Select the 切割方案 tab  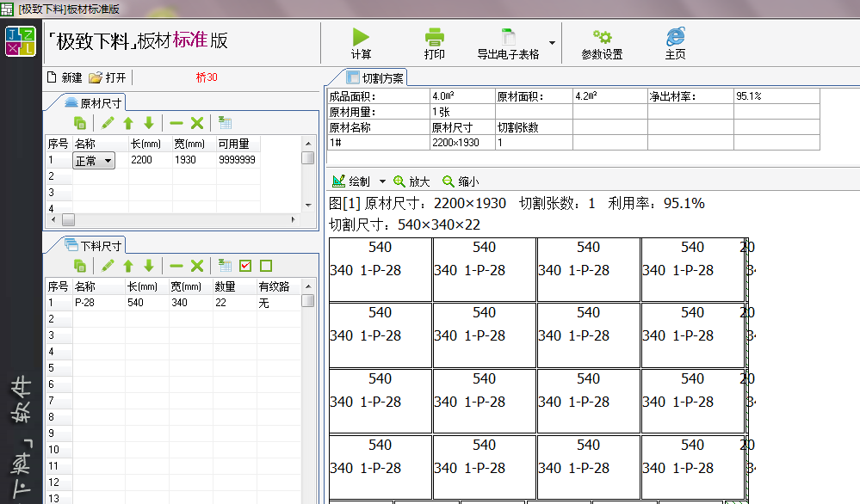(x=376, y=78)
